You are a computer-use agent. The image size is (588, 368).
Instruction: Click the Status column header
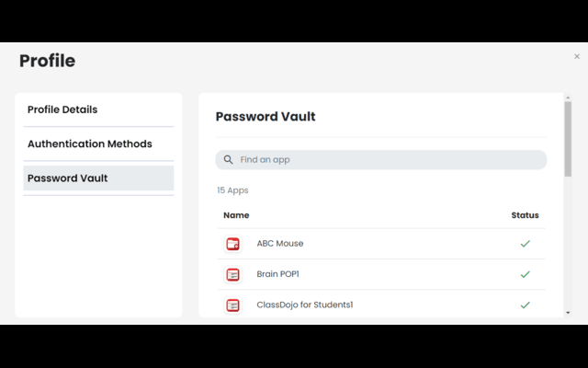(525, 215)
